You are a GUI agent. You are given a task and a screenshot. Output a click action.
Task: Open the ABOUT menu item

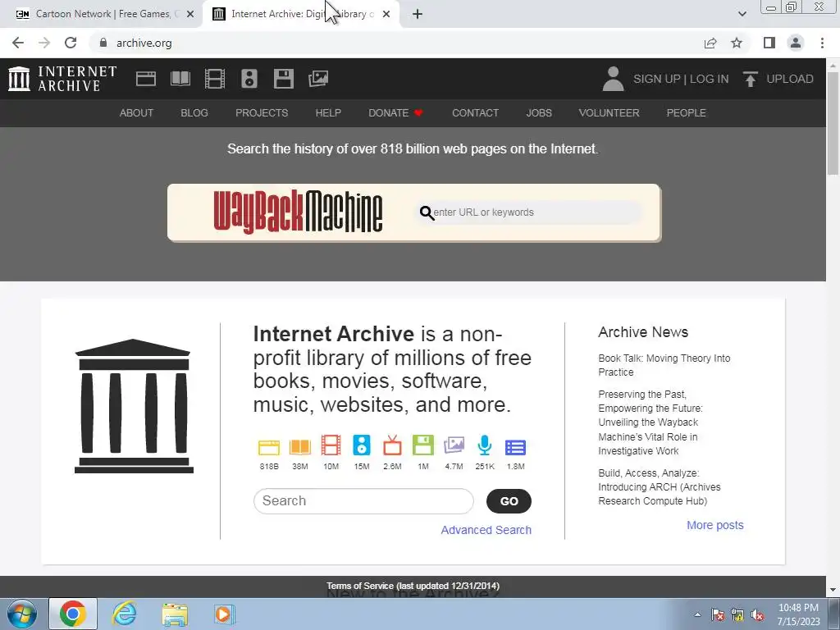pyautogui.click(x=136, y=113)
